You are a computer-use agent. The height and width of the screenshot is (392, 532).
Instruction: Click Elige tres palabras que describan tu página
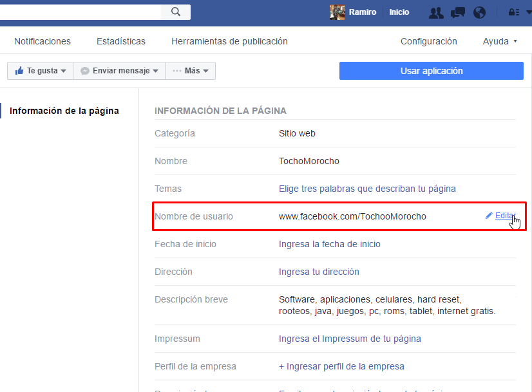pyautogui.click(x=367, y=189)
